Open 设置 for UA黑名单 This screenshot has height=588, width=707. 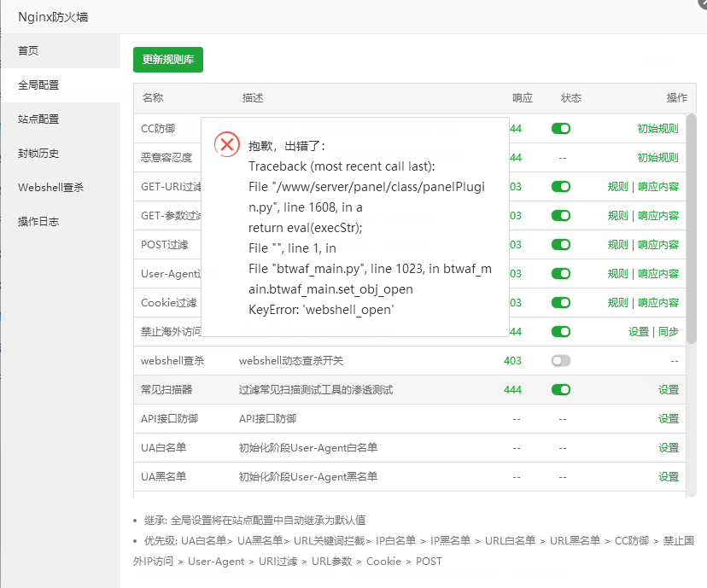click(669, 476)
